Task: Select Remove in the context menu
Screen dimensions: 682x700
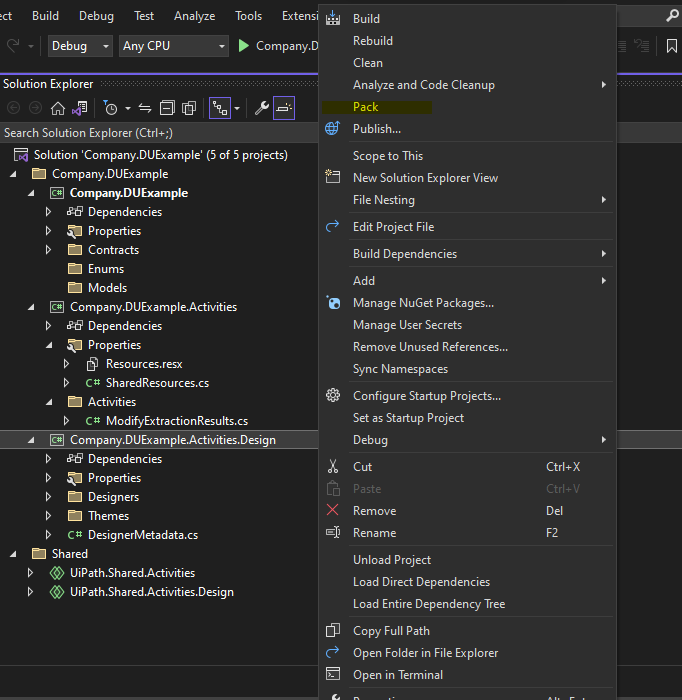Action: [x=467, y=511]
